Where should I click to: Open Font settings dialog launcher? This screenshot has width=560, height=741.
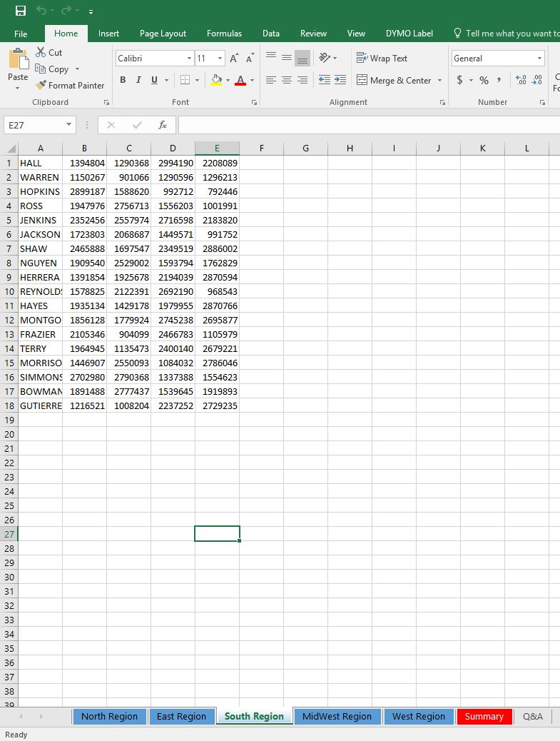(254, 102)
